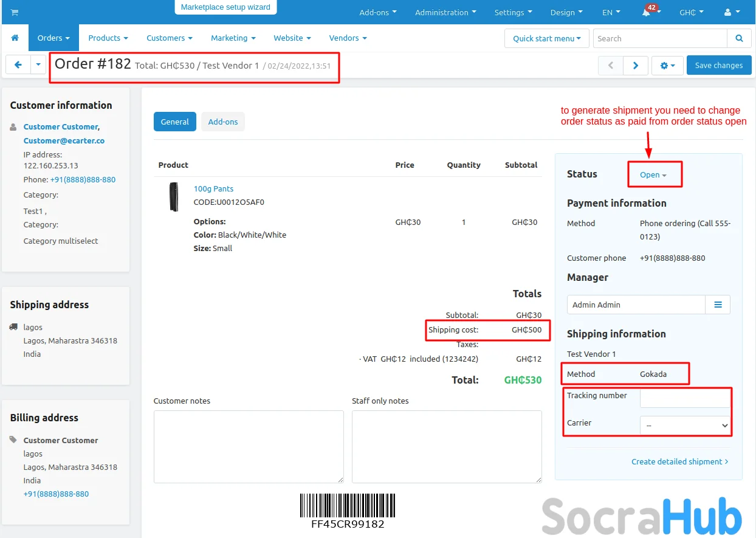Open the Carrier select box
The width and height of the screenshot is (756, 538).
685,426
